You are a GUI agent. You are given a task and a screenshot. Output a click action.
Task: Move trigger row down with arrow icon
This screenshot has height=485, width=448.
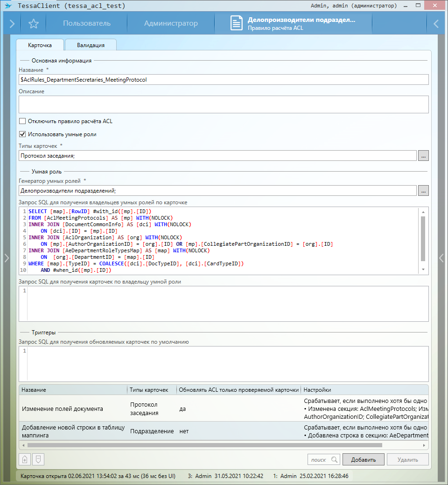point(38,459)
